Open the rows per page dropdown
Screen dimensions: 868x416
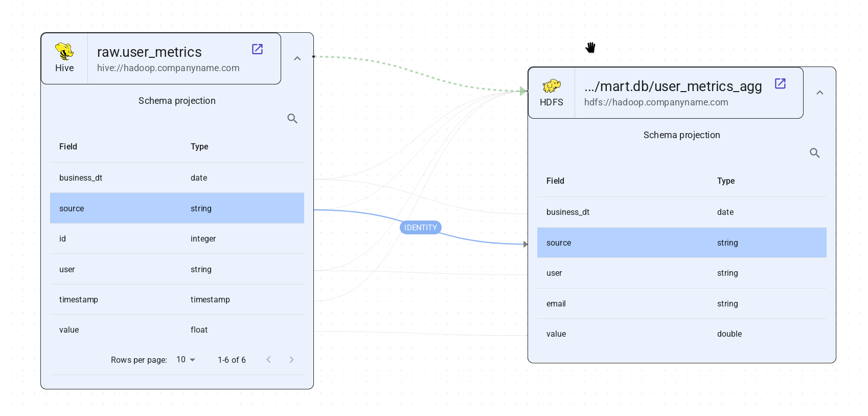(x=186, y=360)
